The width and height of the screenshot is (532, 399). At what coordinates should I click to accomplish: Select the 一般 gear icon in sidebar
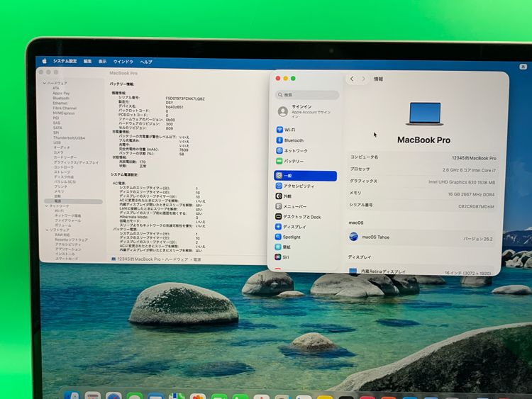(279, 176)
